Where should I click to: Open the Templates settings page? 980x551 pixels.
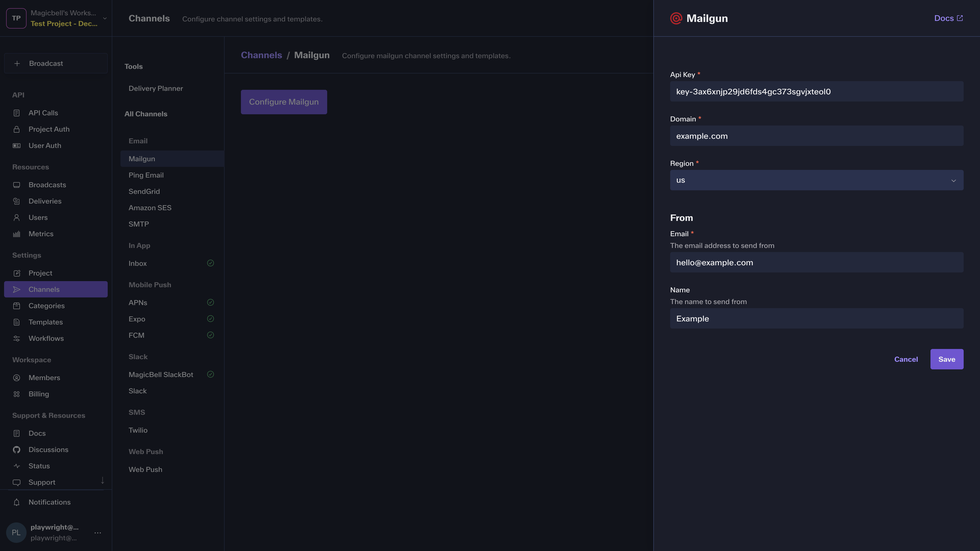(46, 322)
